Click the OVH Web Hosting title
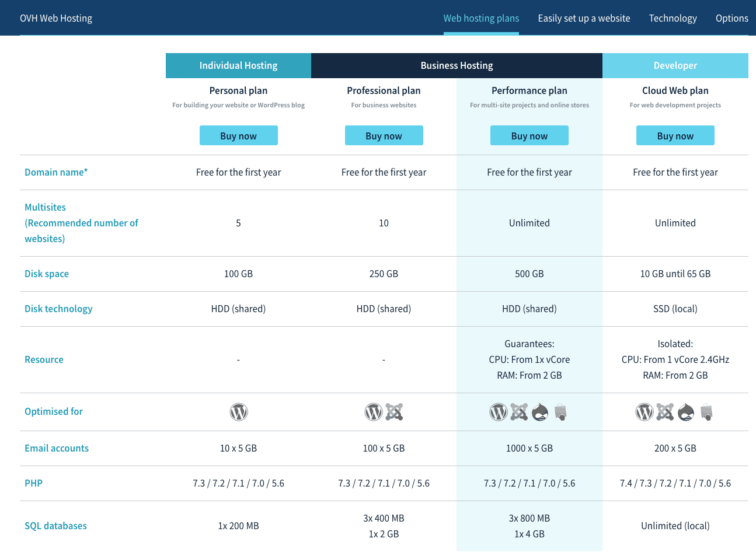 (56, 18)
